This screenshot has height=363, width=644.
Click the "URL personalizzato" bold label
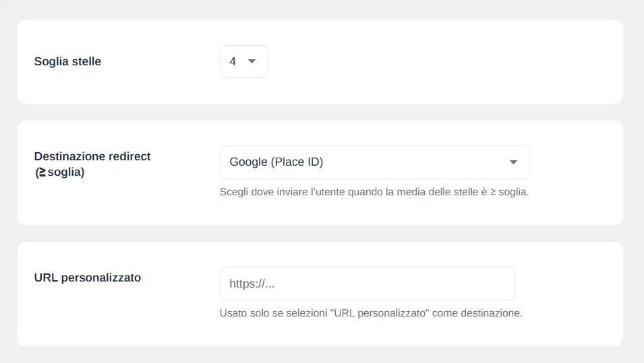(x=88, y=277)
